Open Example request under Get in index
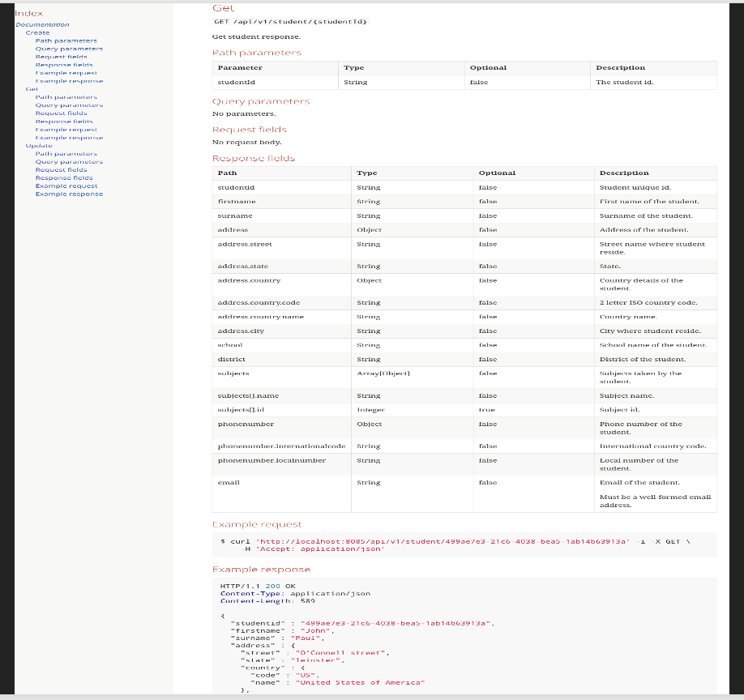This screenshot has height=700, width=744. (x=66, y=130)
